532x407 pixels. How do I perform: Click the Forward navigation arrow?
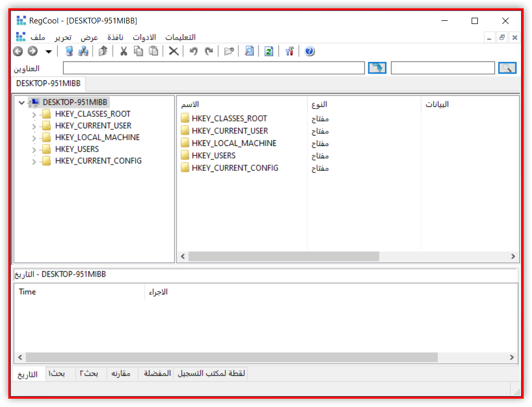(33, 51)
